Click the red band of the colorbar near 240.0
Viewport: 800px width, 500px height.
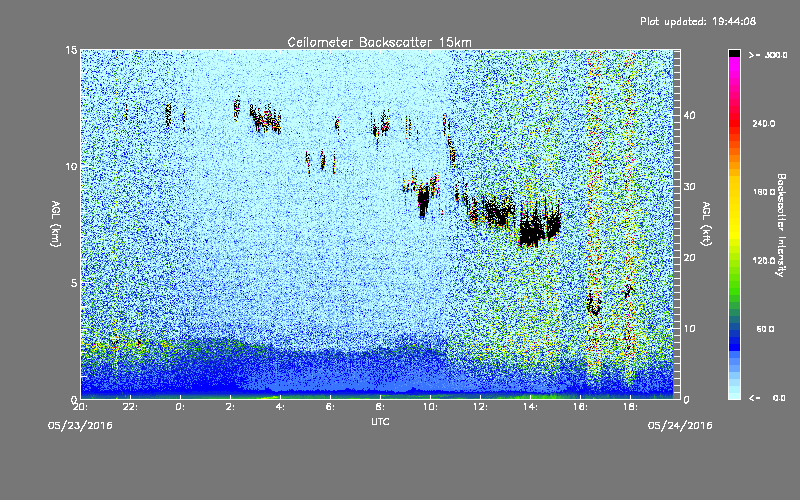(x=734, y=123)
